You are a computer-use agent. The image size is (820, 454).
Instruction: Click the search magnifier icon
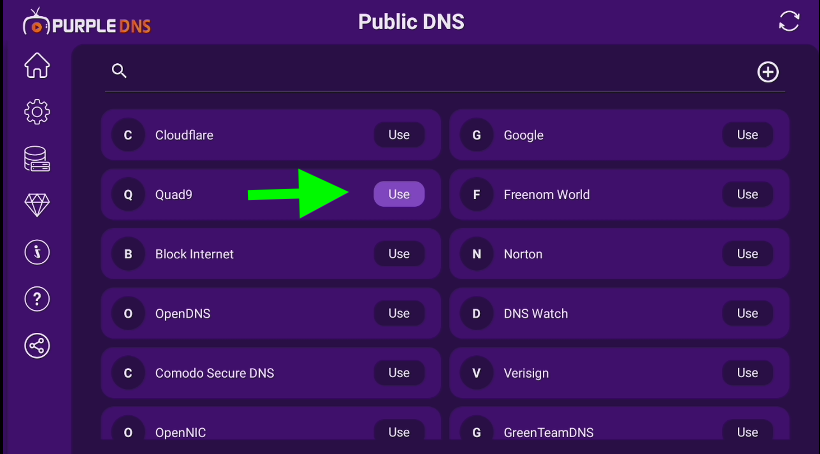pos(119,71)
